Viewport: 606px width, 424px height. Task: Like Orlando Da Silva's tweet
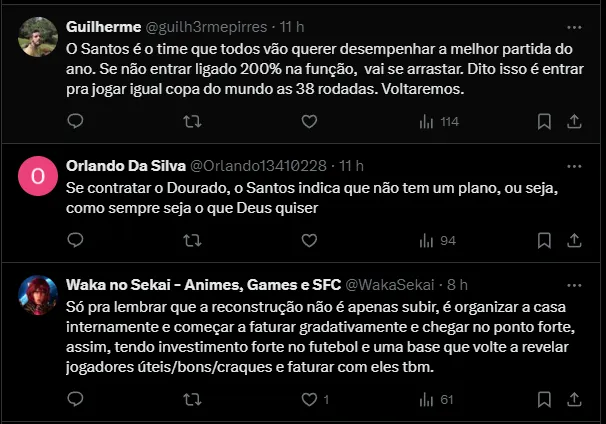309,240
